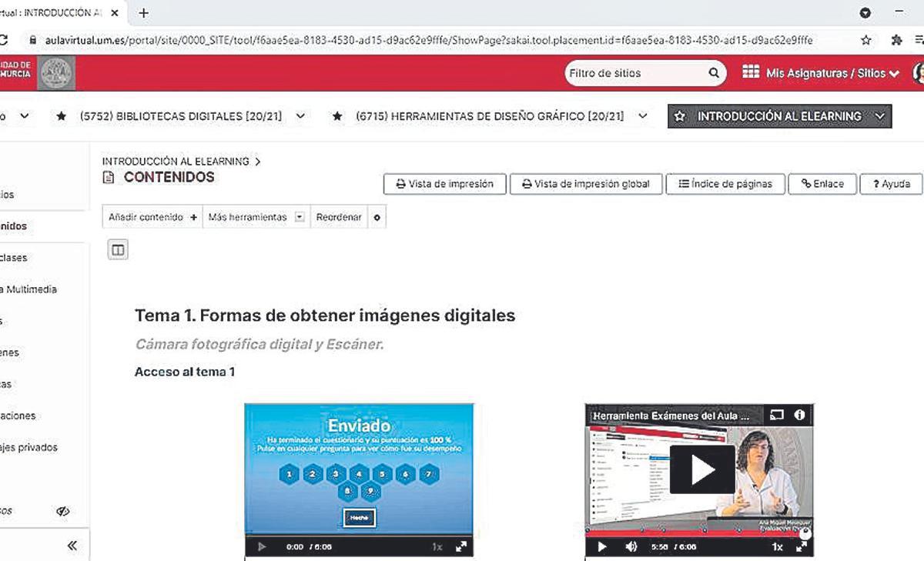Click inside the Filtro de sitios search field
Image resolution: width=924 pixels, height=561 pixels.
click(x=631, y=72)
